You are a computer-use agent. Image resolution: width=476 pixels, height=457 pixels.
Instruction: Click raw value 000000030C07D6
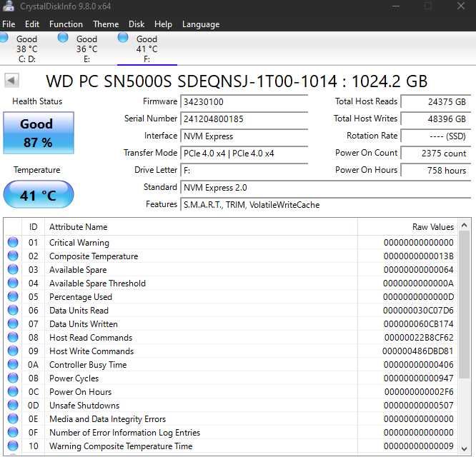pyautogui.click(x=418, y=311)
